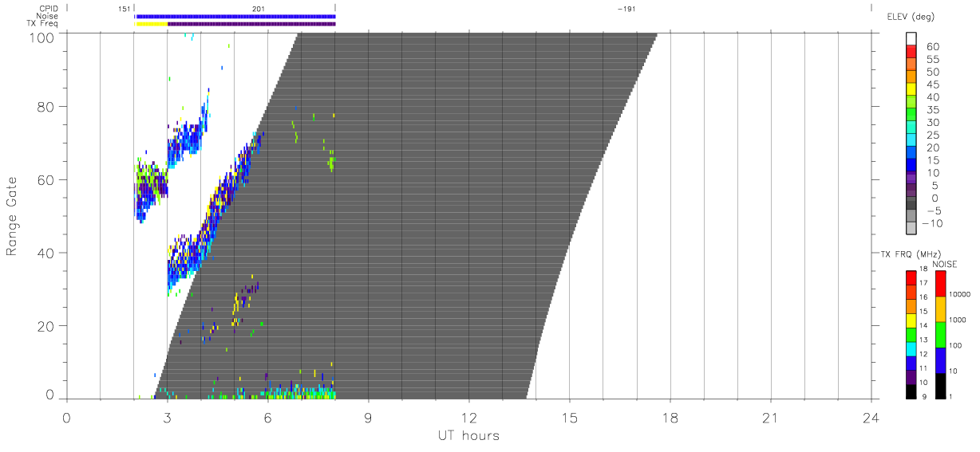Click NOISE legend value 1000

click(x=958, y=320)
